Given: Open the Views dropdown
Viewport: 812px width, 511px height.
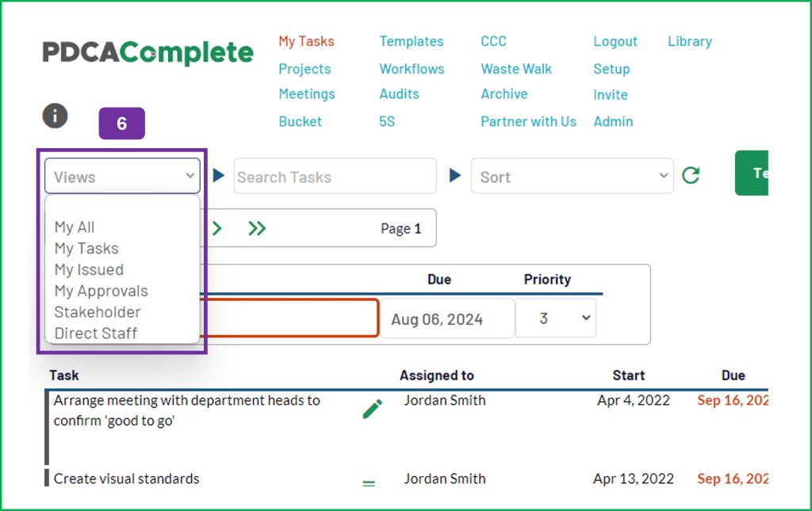Looking at the screenshot, I should point(122,177).
